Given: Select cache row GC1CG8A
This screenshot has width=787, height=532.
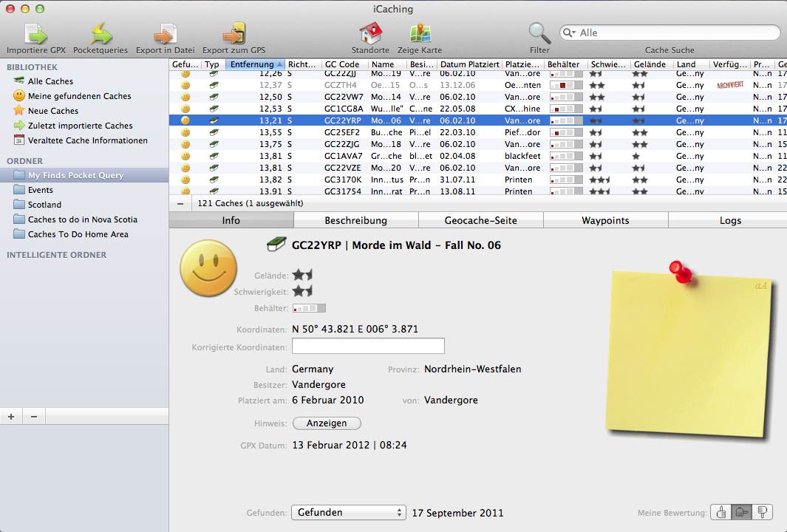Looking at the screenshot, I should pyautogui.click(x=478, y=109).
